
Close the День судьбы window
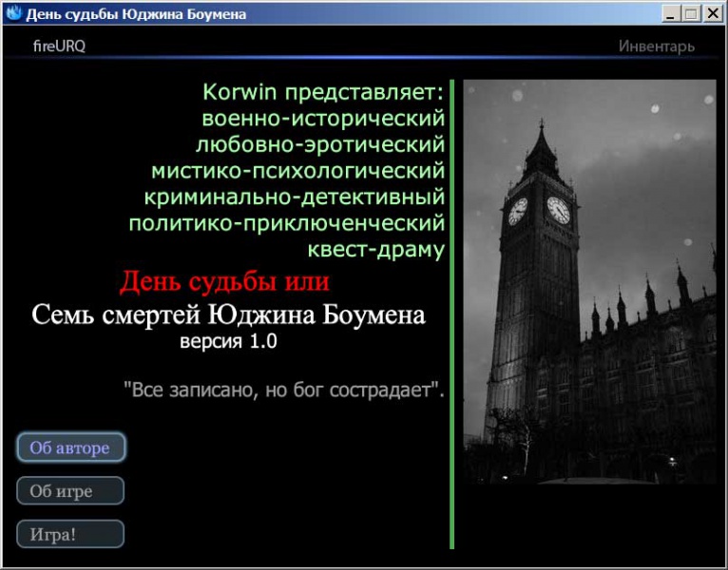712,14
